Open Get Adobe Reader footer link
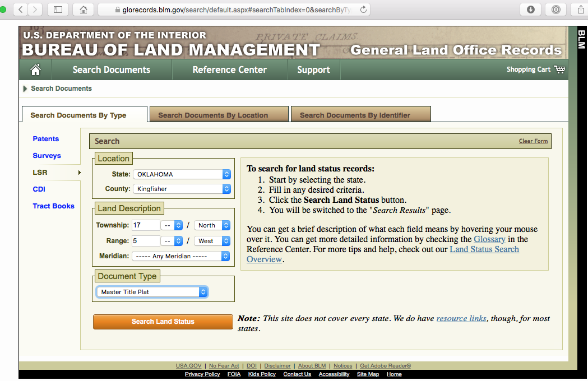This screenshot has width=588, height=381. click(x=386, y=366)
